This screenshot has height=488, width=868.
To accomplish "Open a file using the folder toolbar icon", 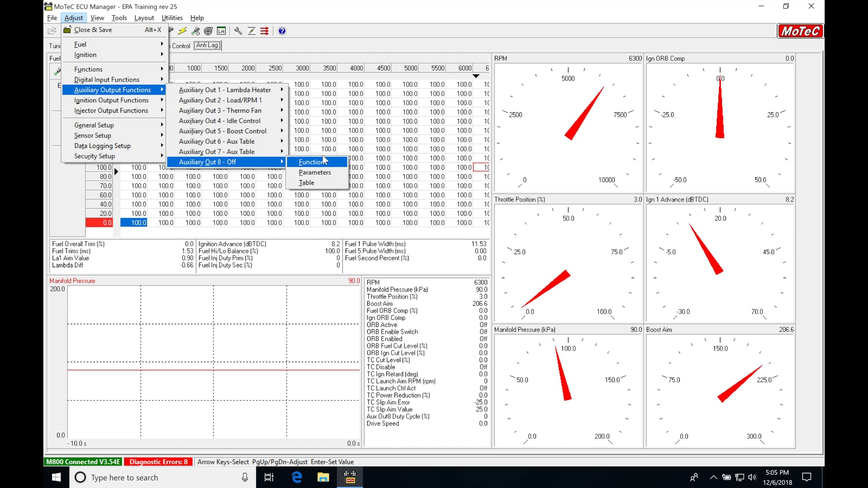I will coord(52,31).
